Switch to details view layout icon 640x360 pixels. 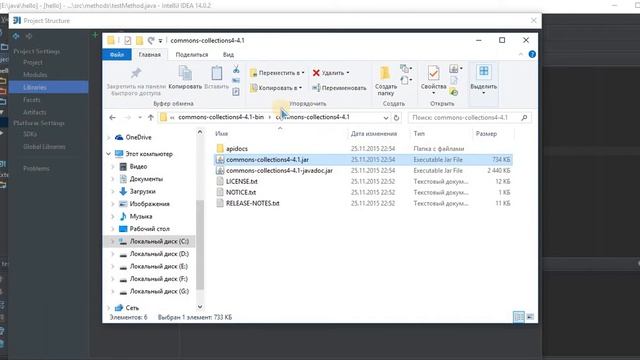(519, 317)
